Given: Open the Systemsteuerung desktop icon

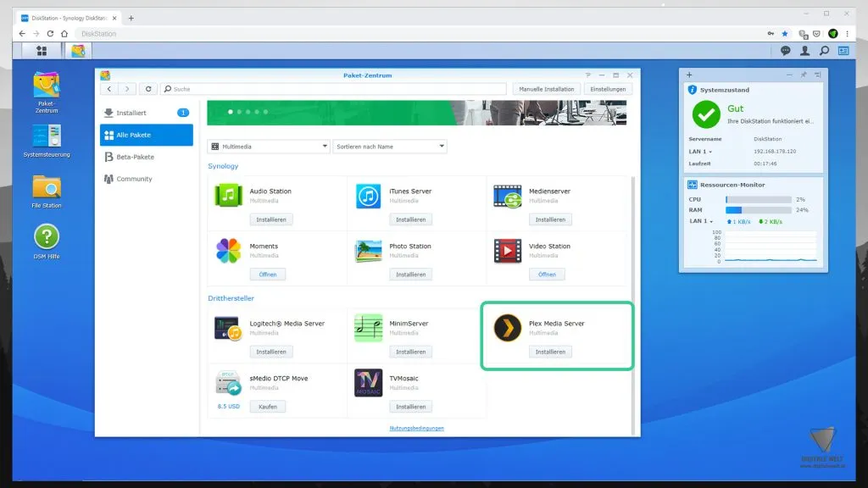Looking at the screenshot, I should [47, 141].
